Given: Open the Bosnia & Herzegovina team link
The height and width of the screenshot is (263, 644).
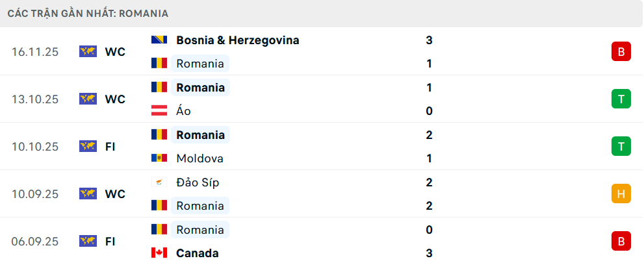Looking at the screenshot, I should [238, 40].
